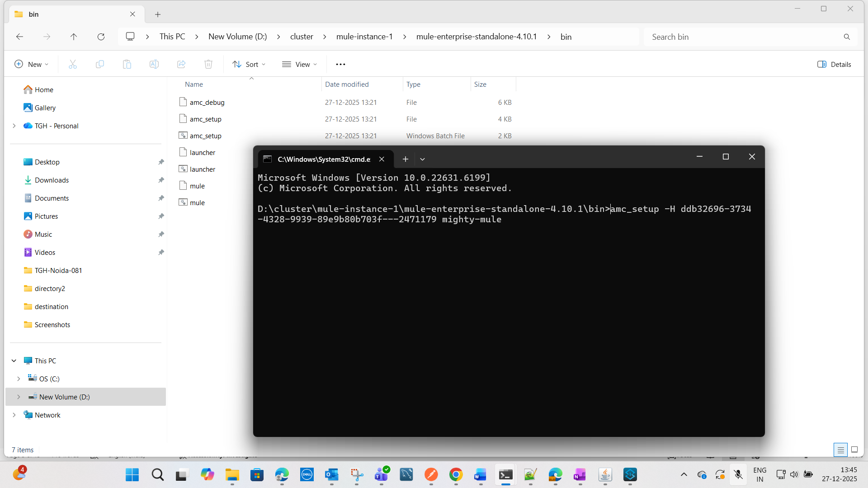The height and width of the screenshot is (488, 868).
Task: Switch to large thumbnails view toggle
Action: (854, 450)
